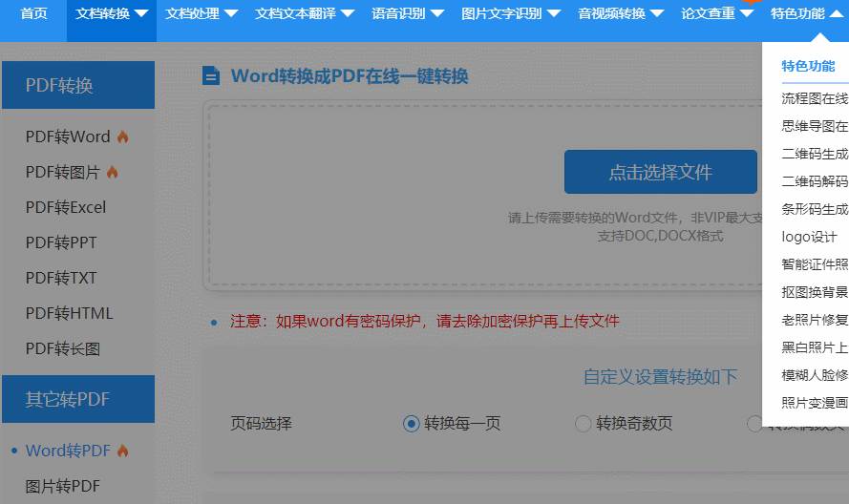This screenshot has height=504, width=849.
Task: Choose 条形码生成 from 特色功能 dropdown
Action: pyautogui.click(x=815, y=209)
